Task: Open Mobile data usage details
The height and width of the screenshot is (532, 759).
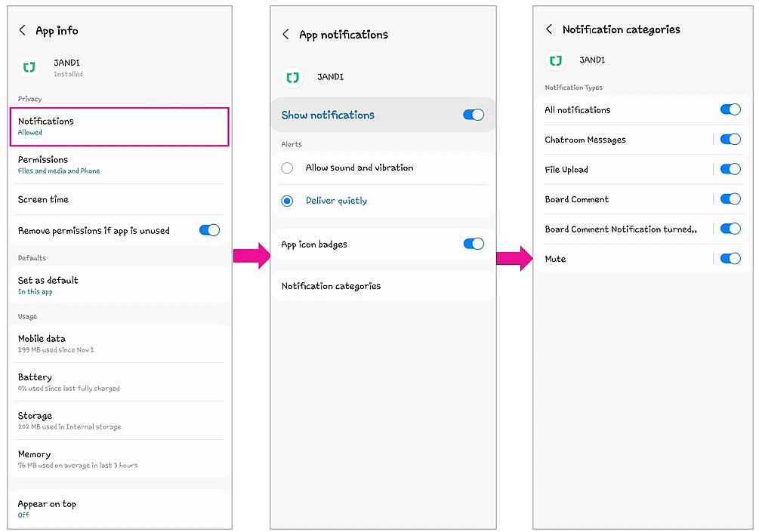Action: pos(119,343)
